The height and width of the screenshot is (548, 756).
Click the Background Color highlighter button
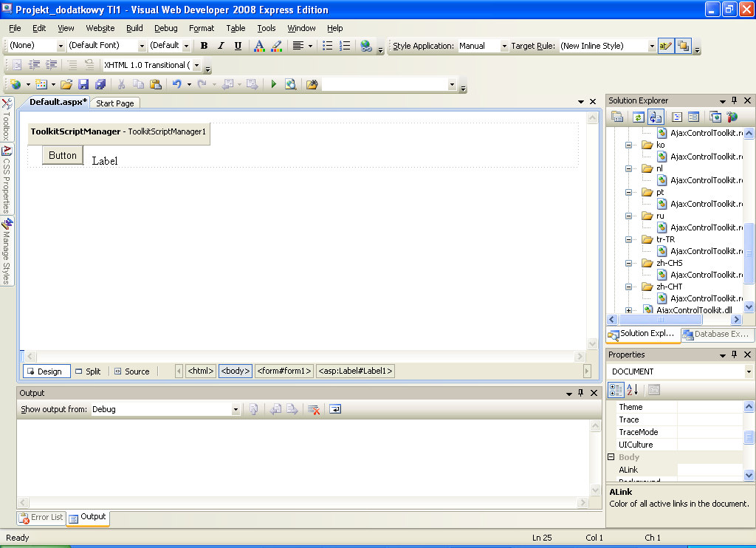pos(276,46)
